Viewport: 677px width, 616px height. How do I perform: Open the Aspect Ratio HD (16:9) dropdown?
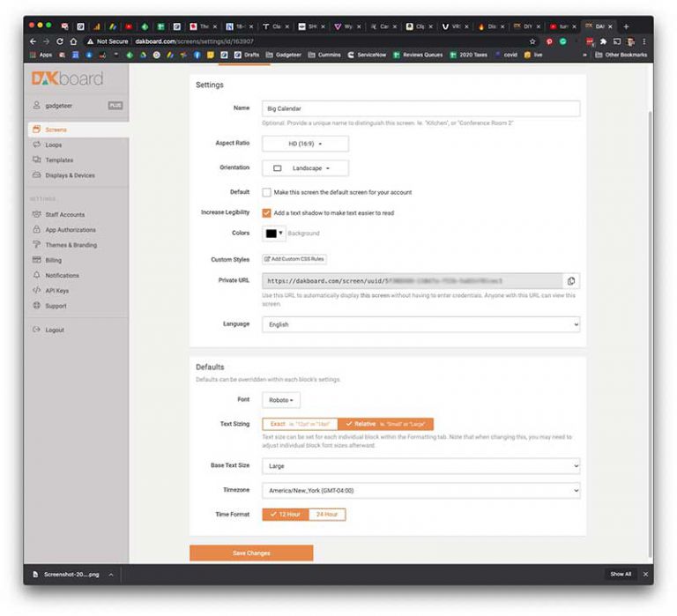click(305, 144)
